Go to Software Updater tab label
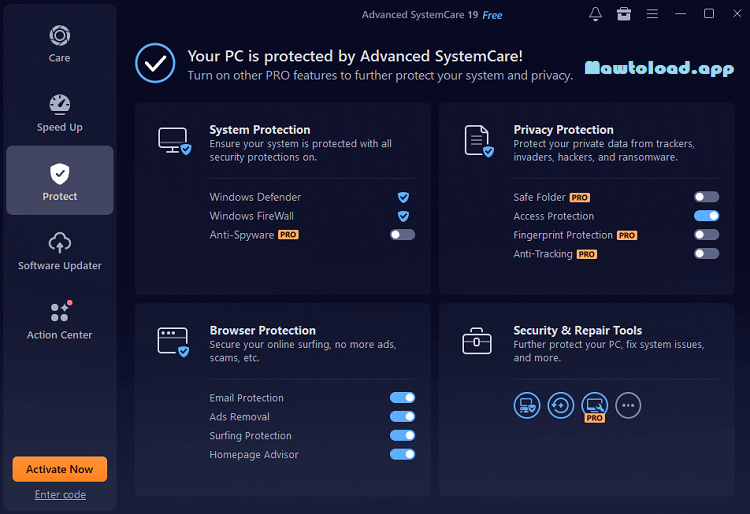 point(60,266)
